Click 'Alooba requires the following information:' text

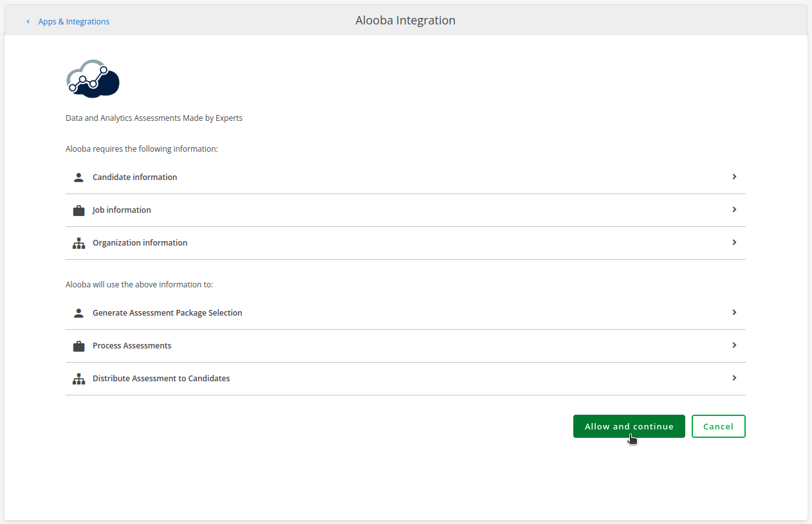coord(142,149)
